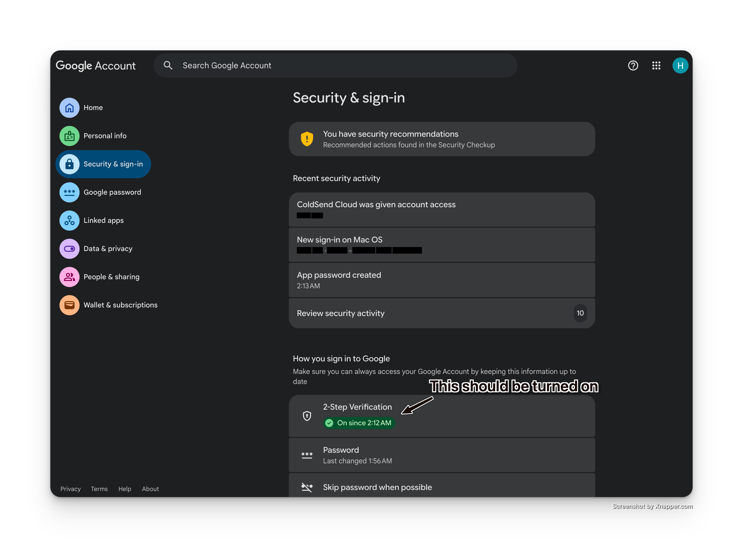Click the On since 2:12 AM status

click(359, 423)
